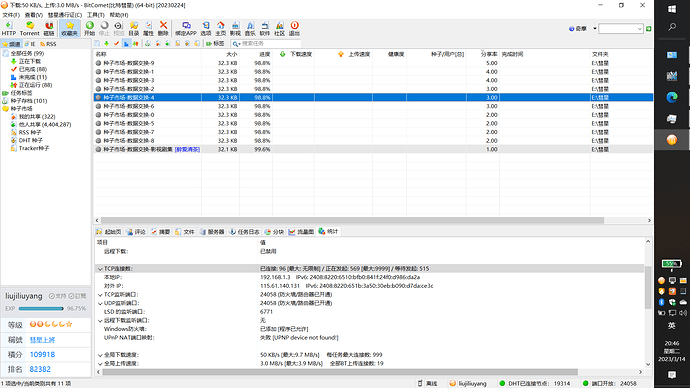The height and width of the screenshot is (388, 690).
Task: Toggle the 收藏夹 favorites toolbar button
Action: (x=70, y=29)
